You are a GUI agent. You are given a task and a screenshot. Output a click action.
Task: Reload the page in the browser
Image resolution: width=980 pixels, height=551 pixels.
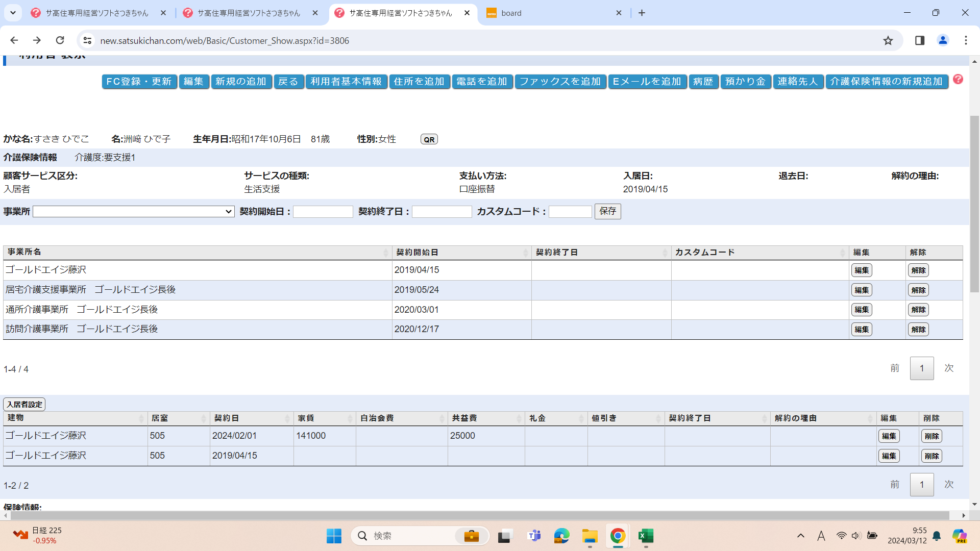60,40
